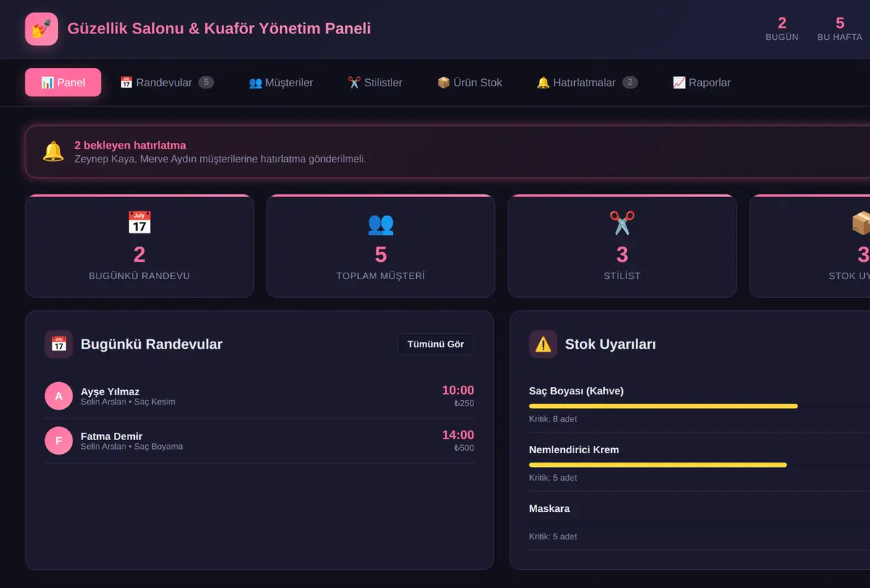Open the Hatırlatmalar tab
870x588 pixels.
click(587, 83)
